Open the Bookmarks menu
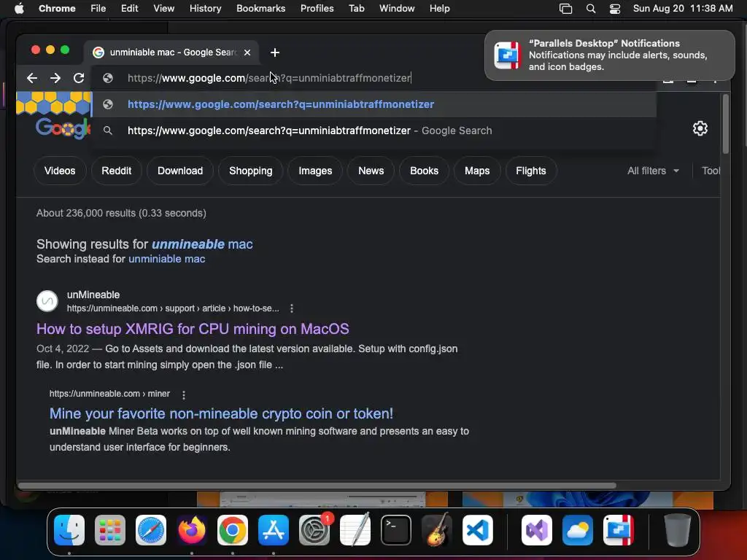The width and height of the screenshot is (747, 560). [x=260, y=9]
